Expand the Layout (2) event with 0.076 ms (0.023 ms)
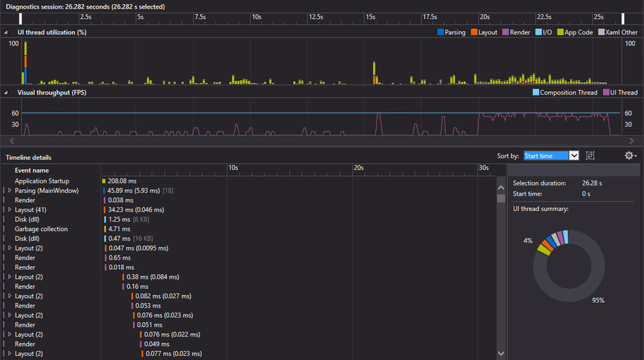The image size is (644, 360). 10,315
